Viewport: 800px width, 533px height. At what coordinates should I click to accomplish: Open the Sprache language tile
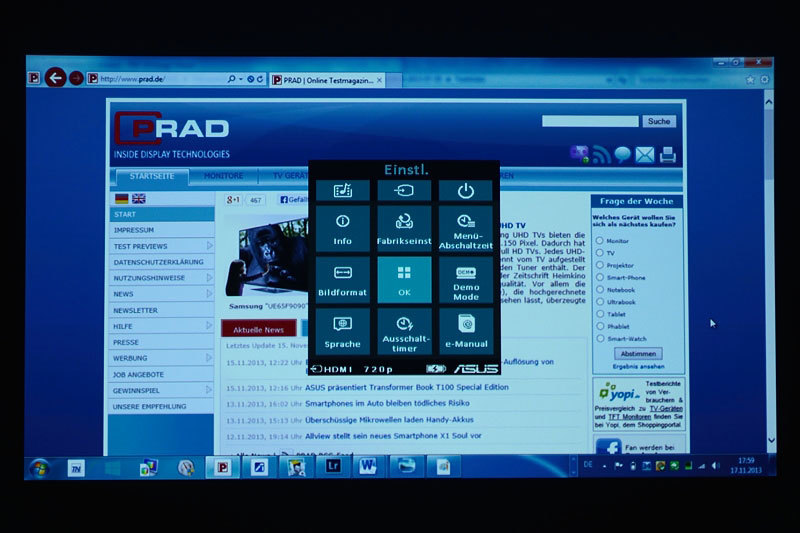point(342,331)
